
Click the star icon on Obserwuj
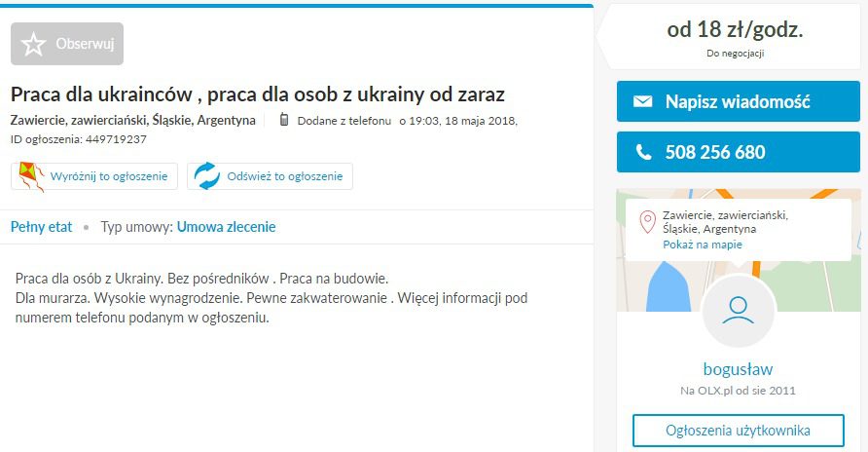click(33, 44)
